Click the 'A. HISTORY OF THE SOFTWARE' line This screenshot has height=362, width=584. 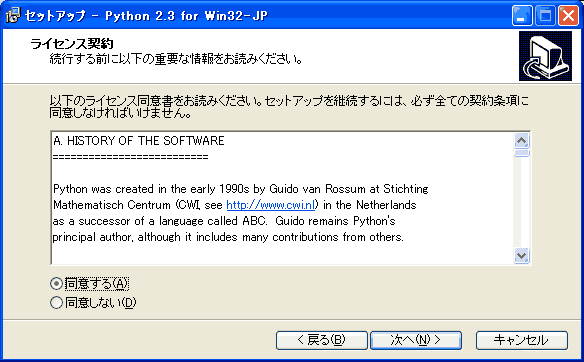[x=139, y=141]
